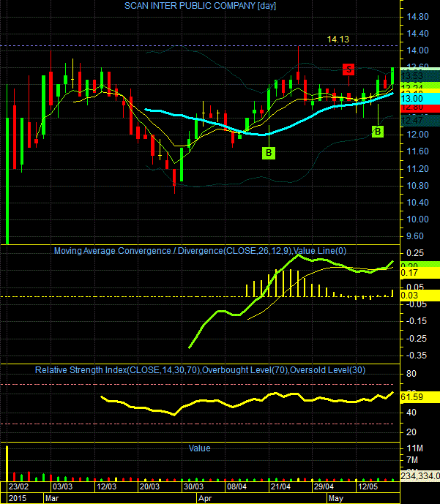
Task: Click the 11M volume axis label
Action: pos(415,448)
